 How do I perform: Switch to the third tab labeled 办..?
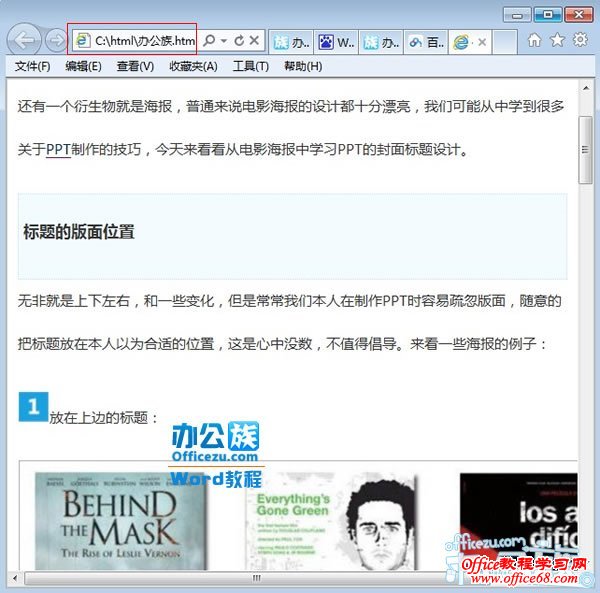click(x=381, y=41)
